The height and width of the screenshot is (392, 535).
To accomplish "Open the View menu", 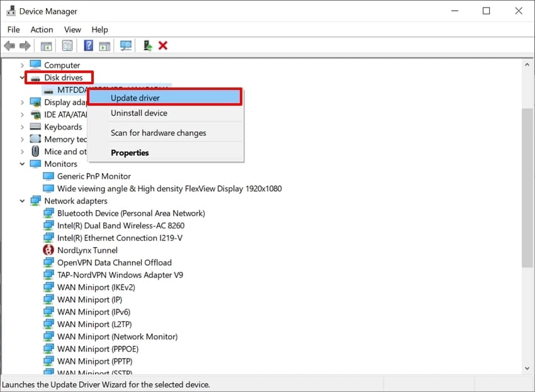I will 72,30.
